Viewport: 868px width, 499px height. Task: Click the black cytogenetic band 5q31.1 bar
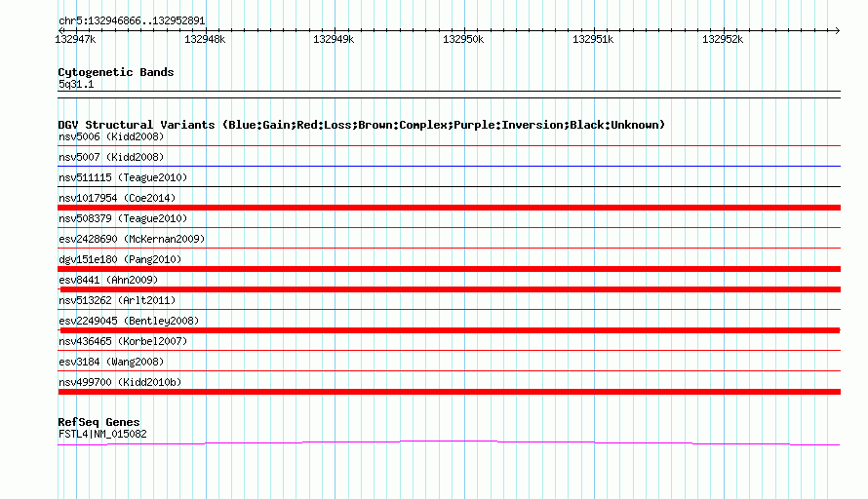(x=449, y=95)
